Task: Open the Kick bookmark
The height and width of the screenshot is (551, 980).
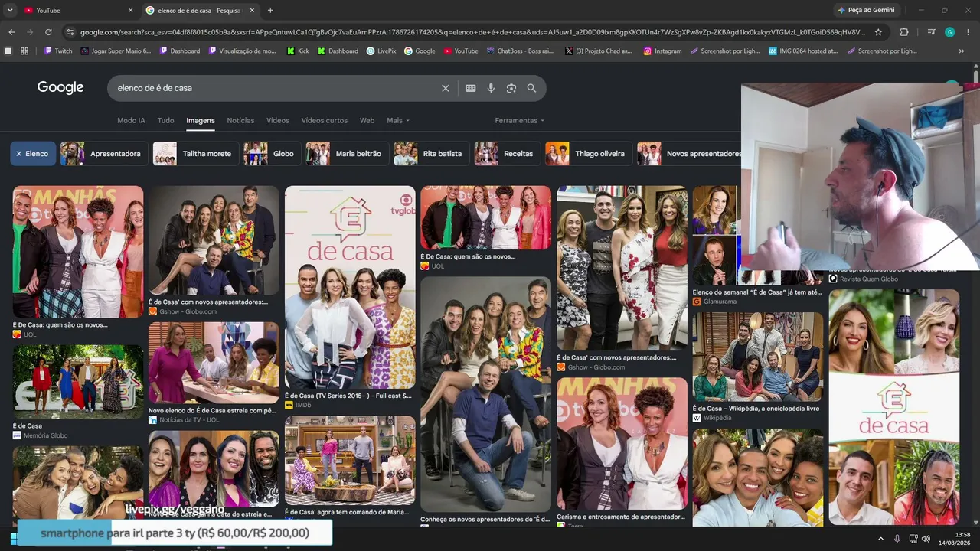Action: point(299,51)
